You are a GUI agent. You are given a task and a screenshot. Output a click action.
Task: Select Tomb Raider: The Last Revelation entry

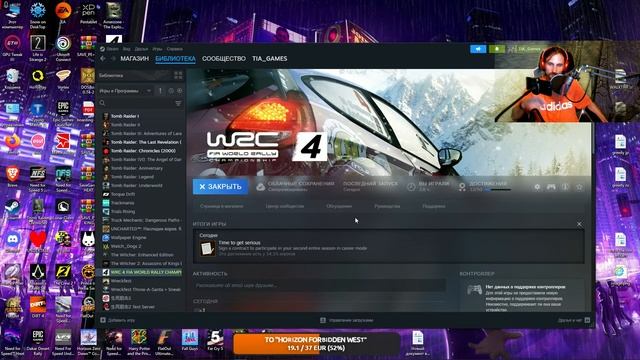[141, 142]
